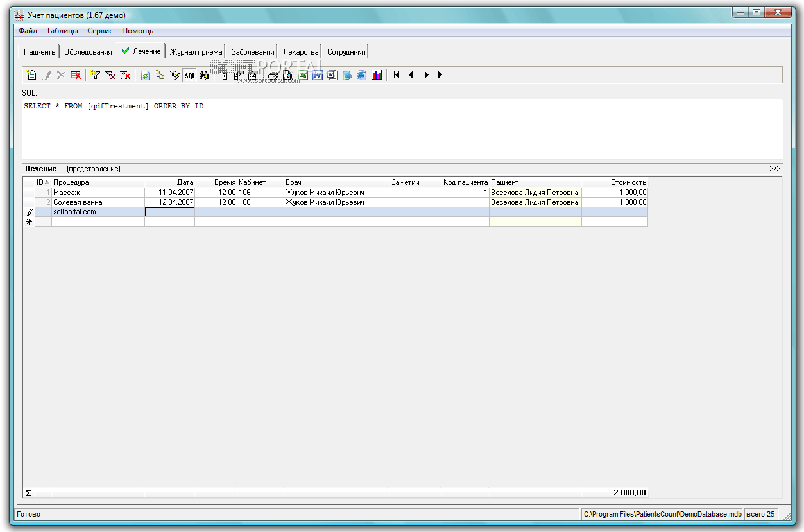Switch to the Сотрудники tab
The width and height of the screenshot is (804, 532).
click(346, 52)
